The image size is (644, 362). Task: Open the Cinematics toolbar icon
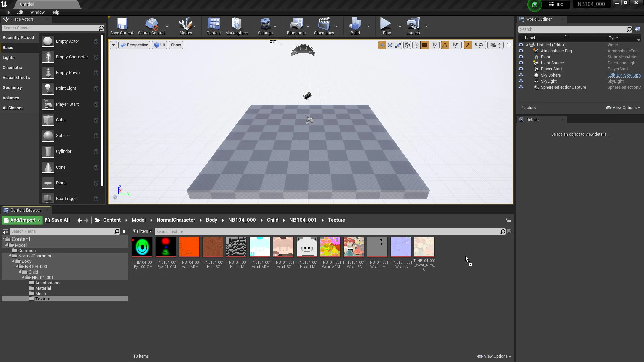tap(324, 26)
